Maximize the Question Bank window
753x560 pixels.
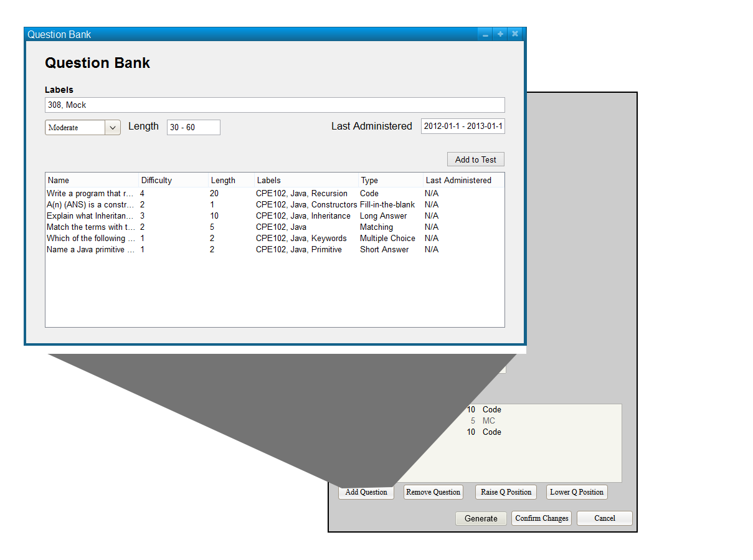tap(500, 35)
